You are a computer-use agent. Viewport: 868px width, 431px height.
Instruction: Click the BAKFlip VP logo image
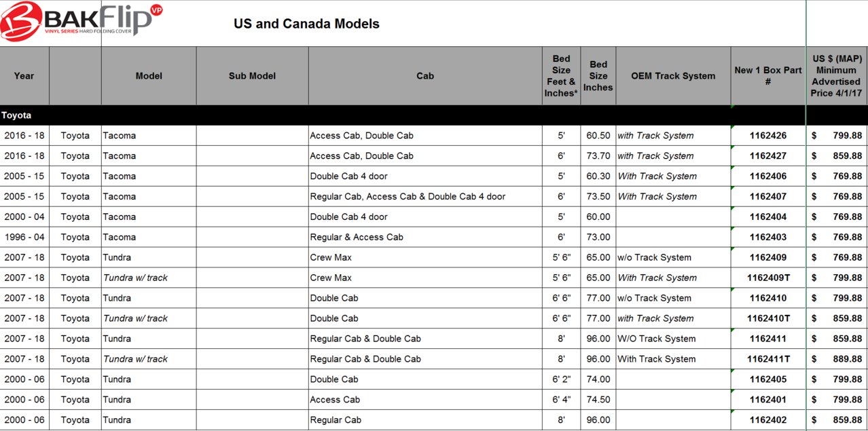[82, 21]
